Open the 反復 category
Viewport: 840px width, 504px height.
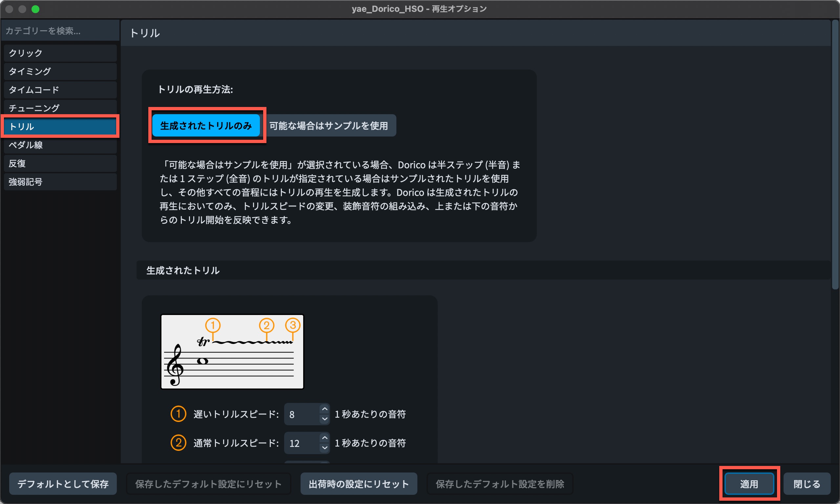[60, 163]
